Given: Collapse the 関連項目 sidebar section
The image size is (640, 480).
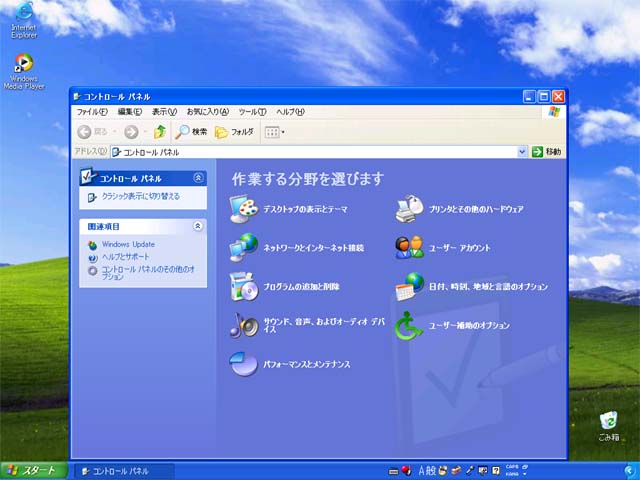Looking at the screenshot, I should pos(198,226).
